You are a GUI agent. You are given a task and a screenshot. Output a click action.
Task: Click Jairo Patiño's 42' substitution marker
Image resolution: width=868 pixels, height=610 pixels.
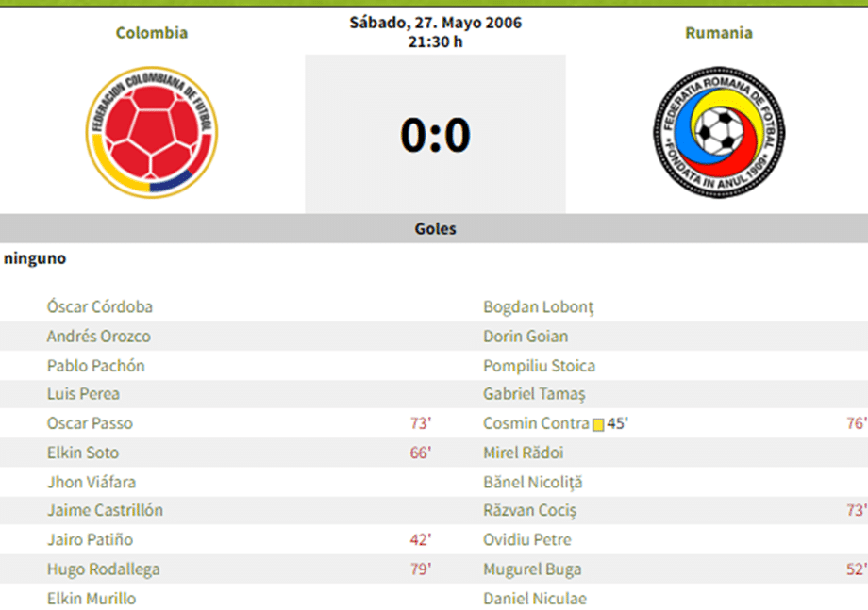click(421, 540)
